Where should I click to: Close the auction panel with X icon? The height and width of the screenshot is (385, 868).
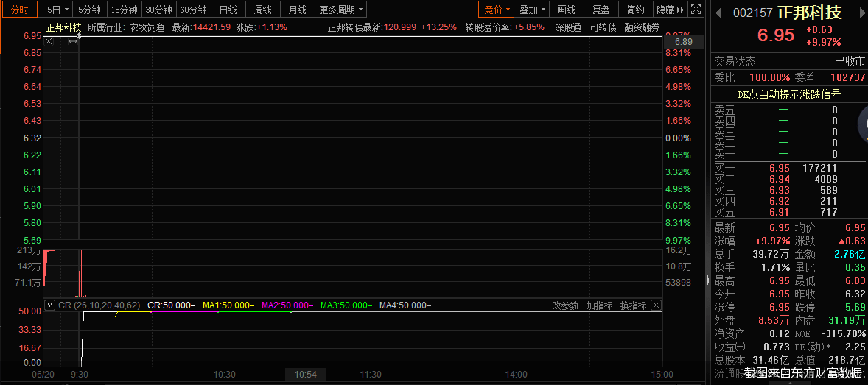tap(49, 42)
